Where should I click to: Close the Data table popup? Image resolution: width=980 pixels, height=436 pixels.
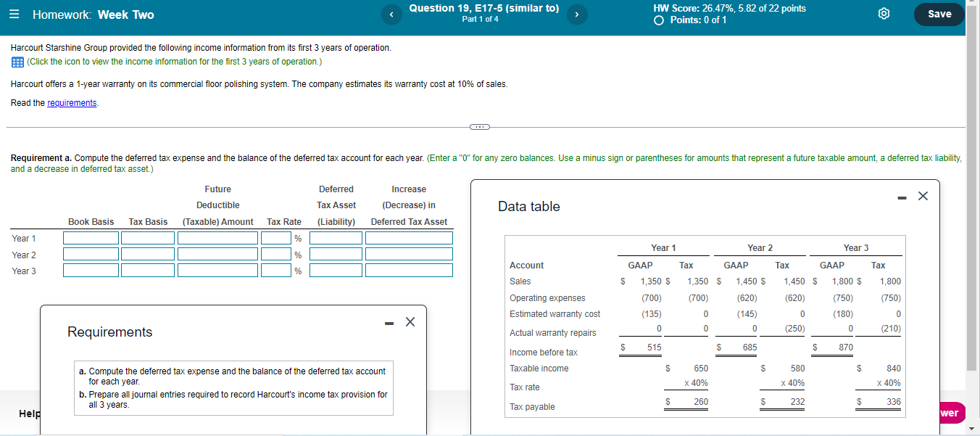tap(923, 197)
